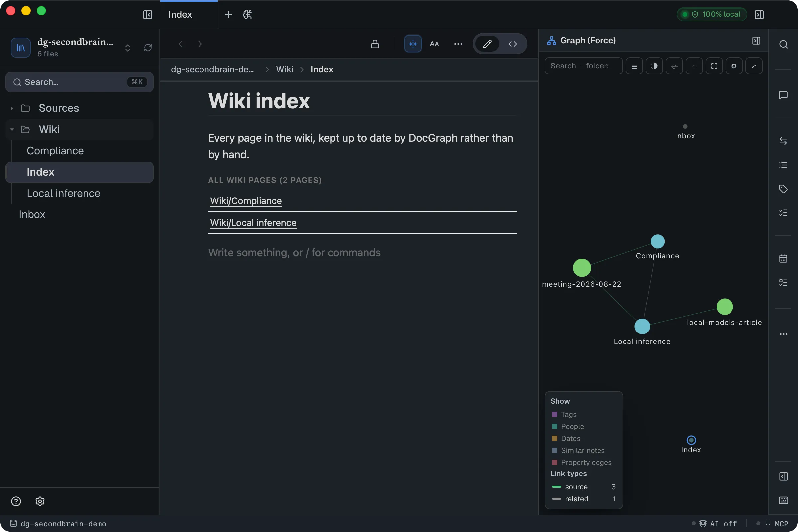798x532 pixels.
Task: Toggle the focus mode sparkle button
Action: pos(413,44)
